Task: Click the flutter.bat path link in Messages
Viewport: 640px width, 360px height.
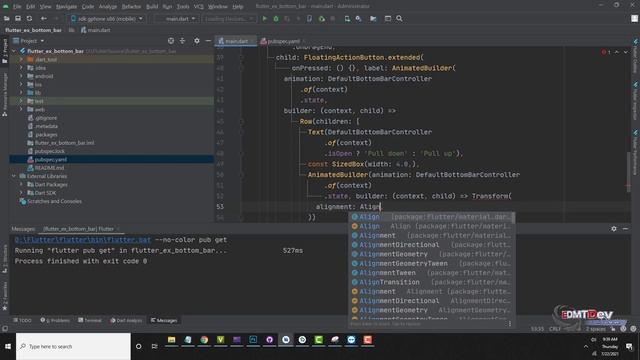Action: click(x=83, y=240)
